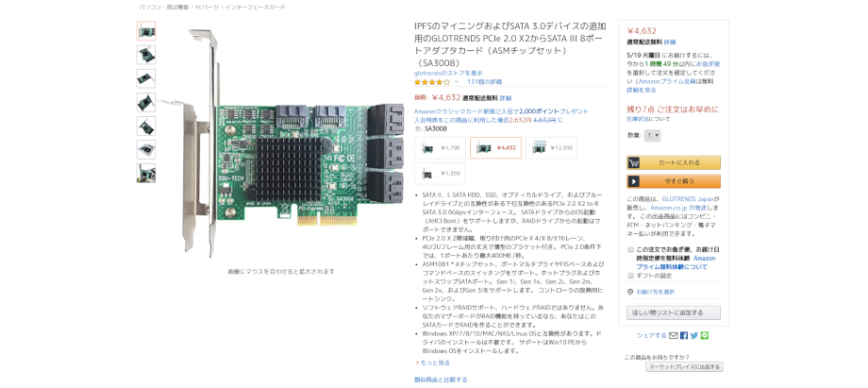Share product on Twitter bird icon
The image size is (868, 388).
pos(694,335)
